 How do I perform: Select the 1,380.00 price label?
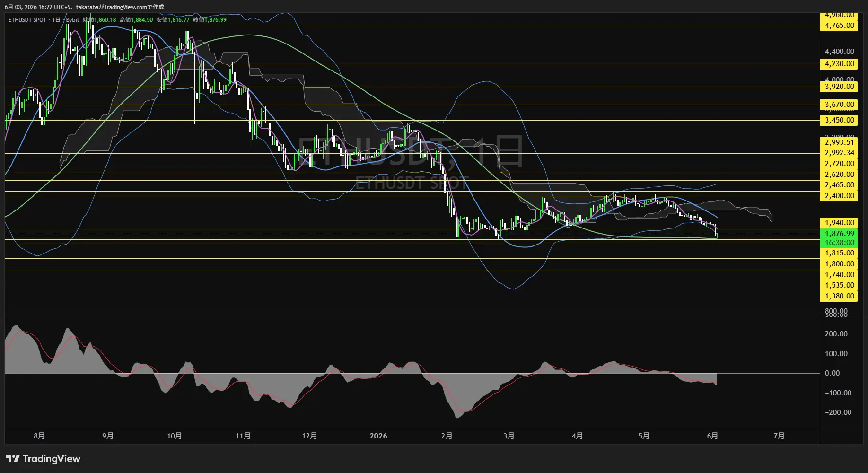point(839,296)
